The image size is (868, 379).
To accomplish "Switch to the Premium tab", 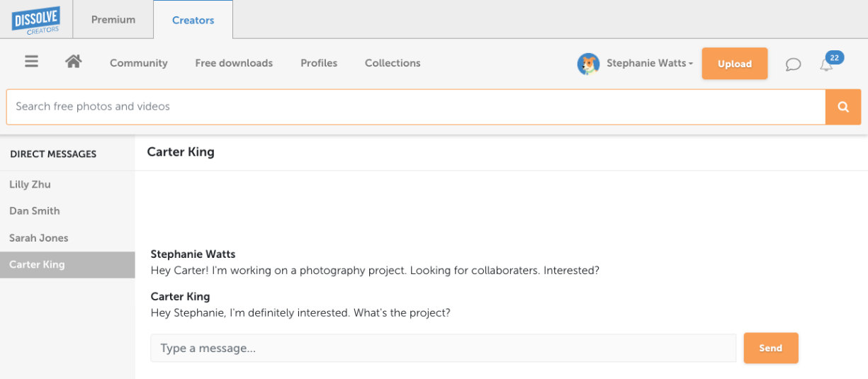I will [x=113, y=20].
